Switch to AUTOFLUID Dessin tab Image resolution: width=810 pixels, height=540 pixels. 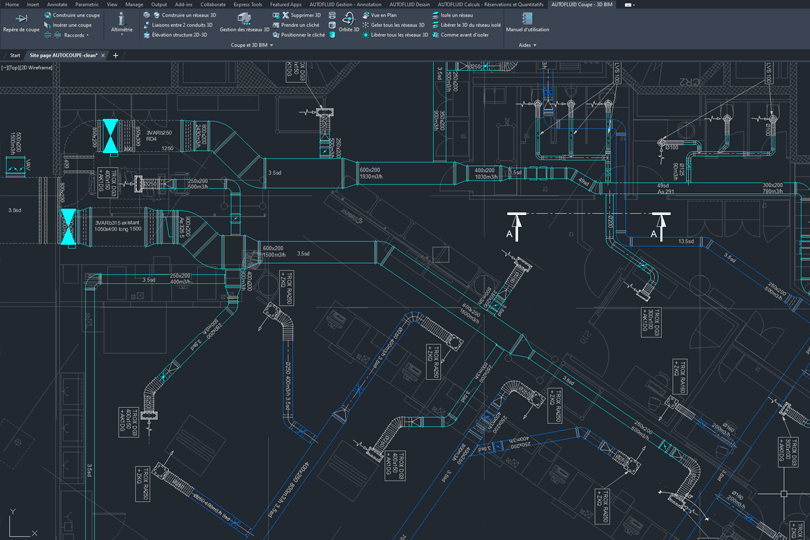pos(409,4)
